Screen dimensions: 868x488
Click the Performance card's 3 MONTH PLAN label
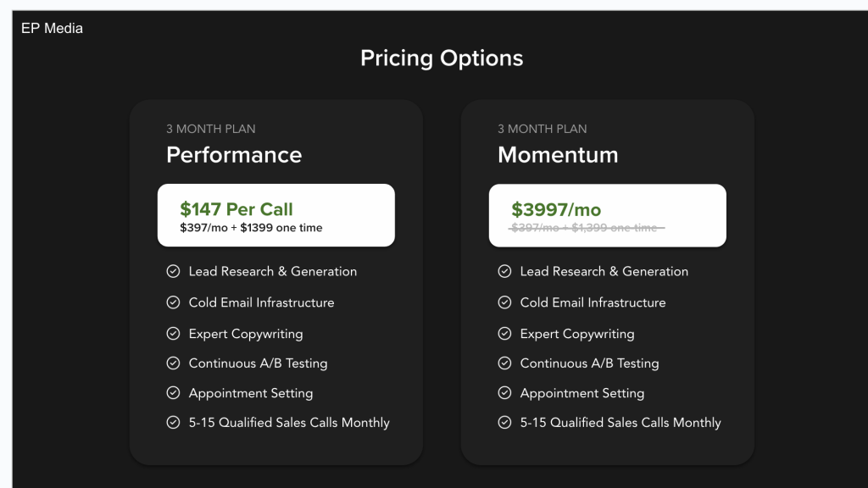click(x=211, y=129)
